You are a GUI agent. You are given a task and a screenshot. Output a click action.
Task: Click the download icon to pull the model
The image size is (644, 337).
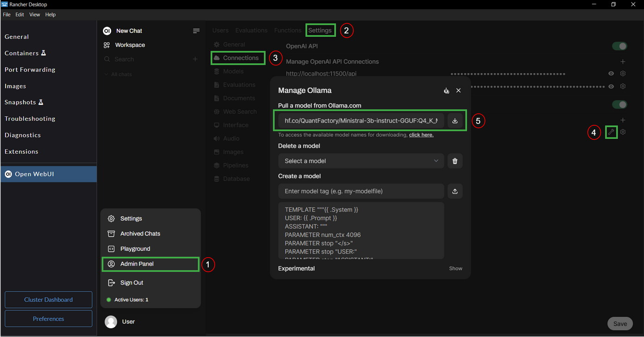[455, 121]
